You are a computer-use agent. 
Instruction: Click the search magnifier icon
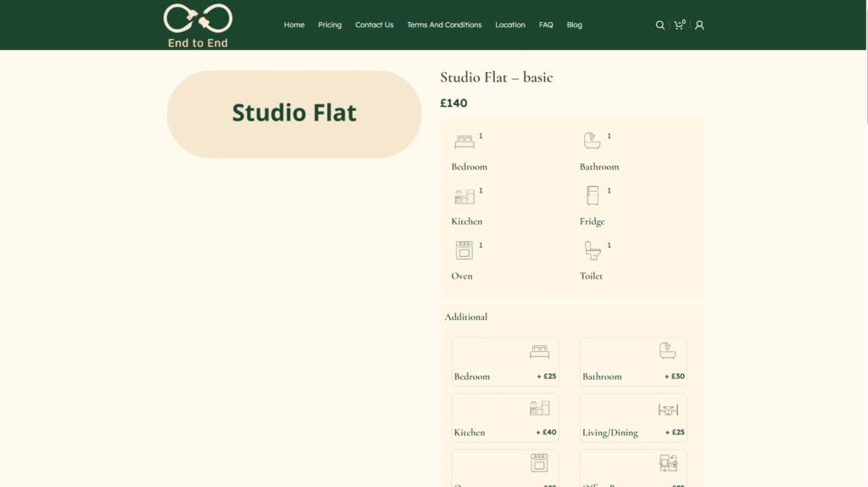click(659, 25)
